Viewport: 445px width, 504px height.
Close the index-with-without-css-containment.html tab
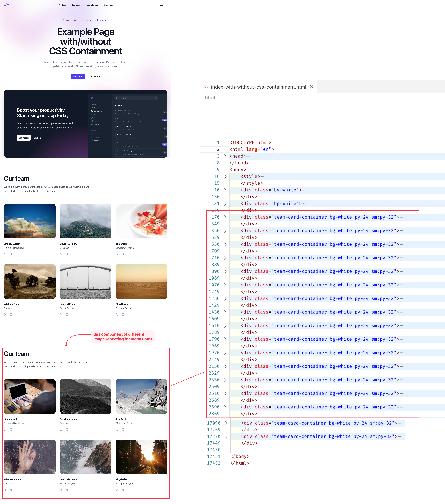click(x=311, y=87)
